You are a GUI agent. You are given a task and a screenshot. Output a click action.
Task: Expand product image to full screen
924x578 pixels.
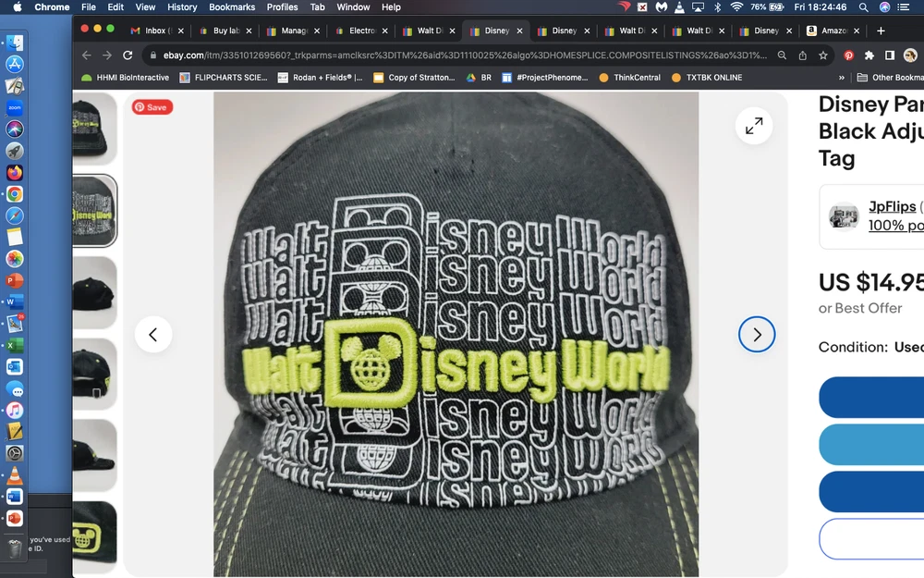pyautogui.click(x=754, y=126)
